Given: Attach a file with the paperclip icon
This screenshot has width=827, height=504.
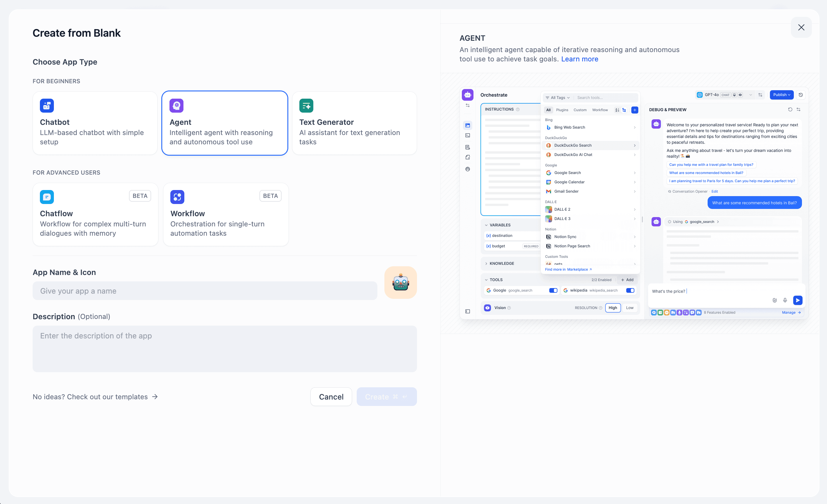Looking at the screenshot, I should click(774, 300).
